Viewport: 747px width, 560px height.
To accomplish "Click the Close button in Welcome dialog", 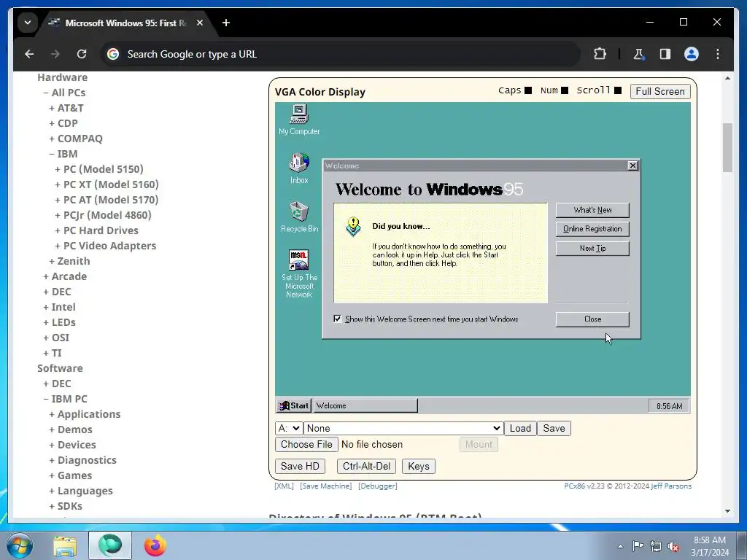I will tap(592, 319).
